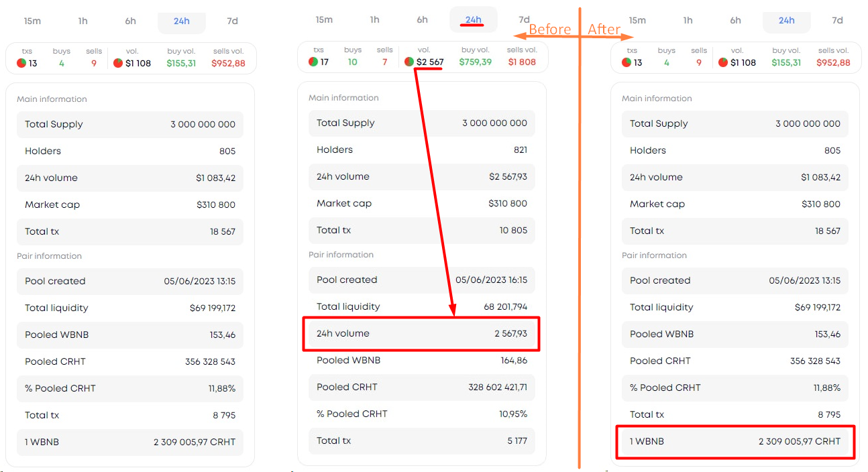Click the Pooled WBNB row with 164,86

point(421,360)
